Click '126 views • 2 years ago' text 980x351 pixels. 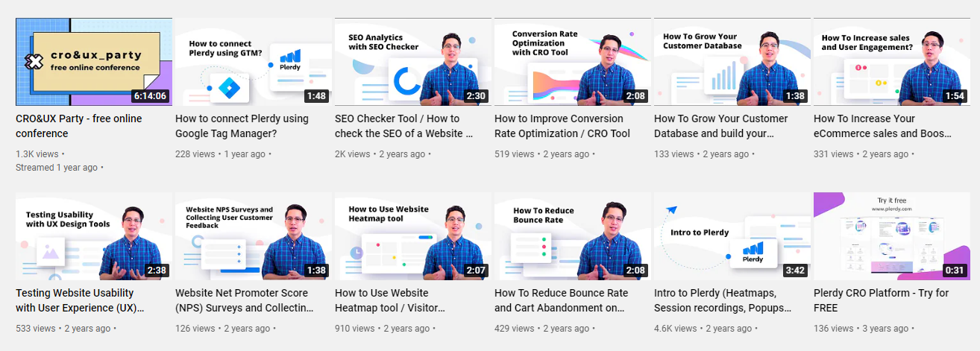click(x=223, y=329)
